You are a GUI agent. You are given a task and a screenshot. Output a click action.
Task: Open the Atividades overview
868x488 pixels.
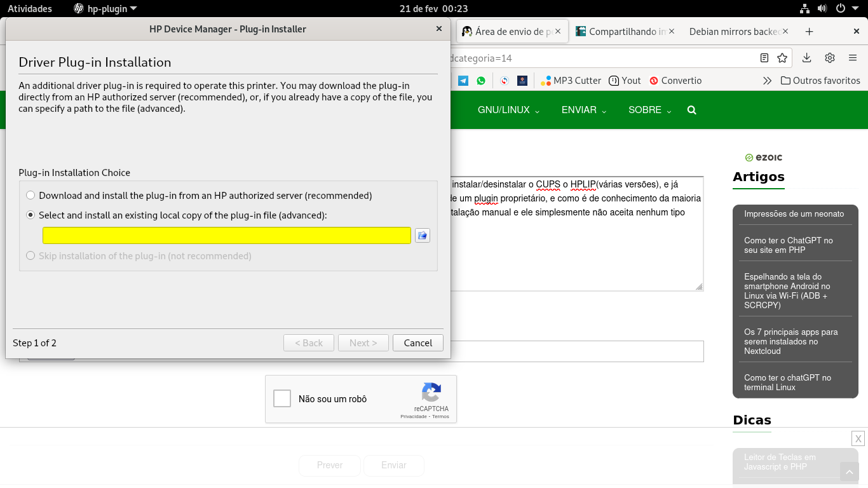30,9
